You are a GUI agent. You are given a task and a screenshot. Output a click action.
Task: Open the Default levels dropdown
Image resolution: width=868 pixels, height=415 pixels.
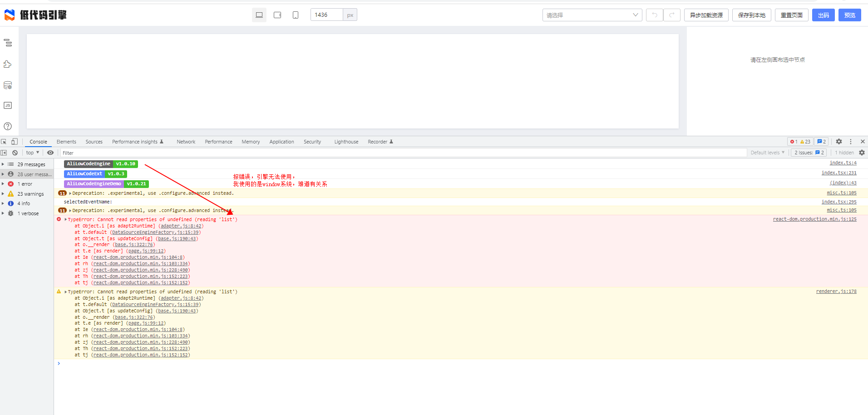[767, 153]
